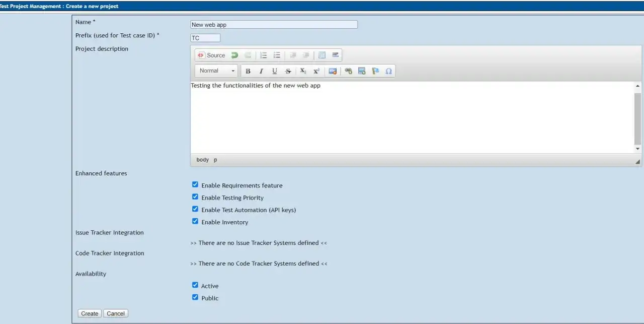Click the green Undo arrow
Screen dimensions: 644x324
[234, 55]
